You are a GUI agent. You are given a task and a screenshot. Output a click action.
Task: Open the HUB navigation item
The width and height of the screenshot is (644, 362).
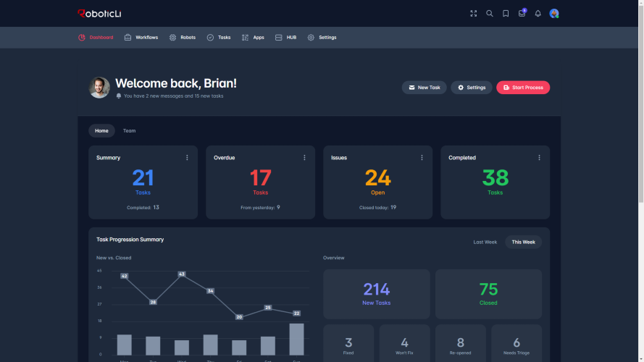[x=285, y=38]
